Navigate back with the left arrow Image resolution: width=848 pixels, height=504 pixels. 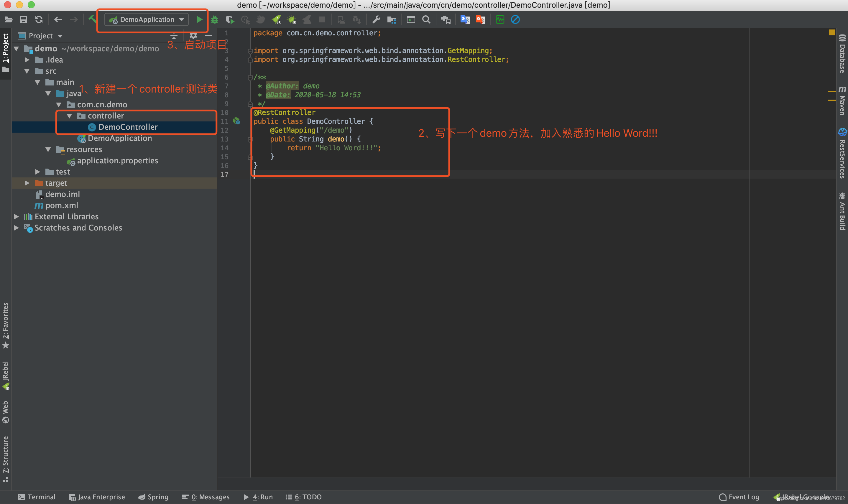(x=58, y=20)
